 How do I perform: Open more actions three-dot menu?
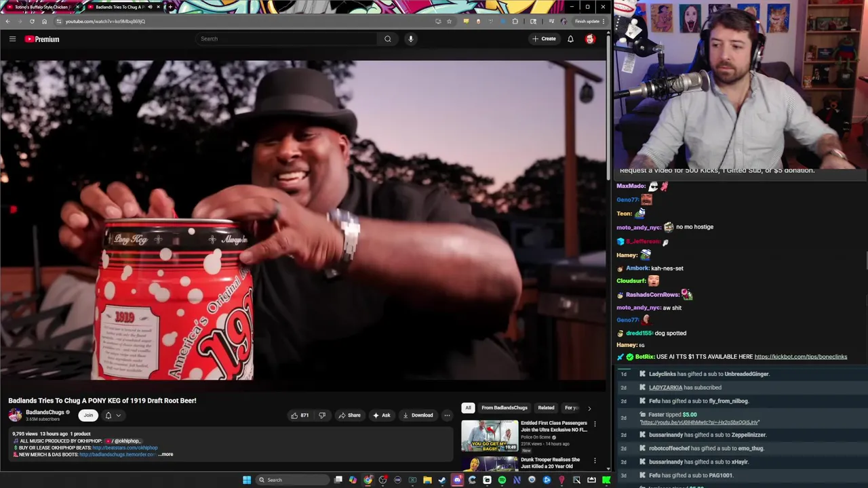(x=446, y=415)
